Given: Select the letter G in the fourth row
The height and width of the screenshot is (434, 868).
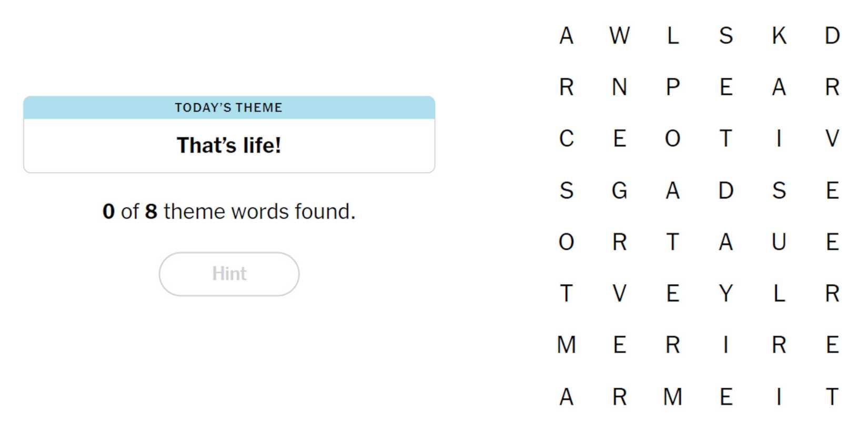Looking at the screenshot, I should (621, 190).
